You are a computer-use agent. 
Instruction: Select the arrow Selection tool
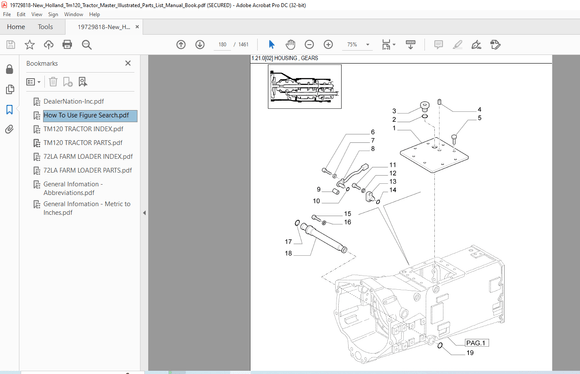pyautogui.click(x=272, y=45)
